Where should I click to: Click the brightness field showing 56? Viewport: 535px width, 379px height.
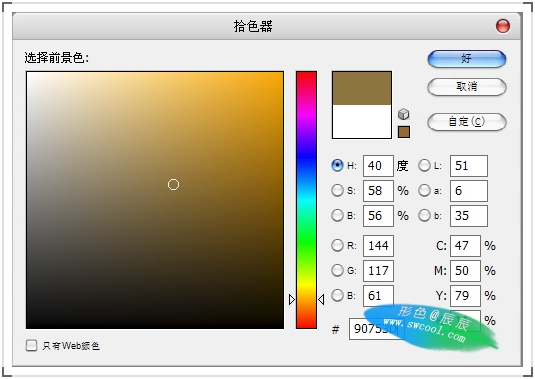(378, 216)
